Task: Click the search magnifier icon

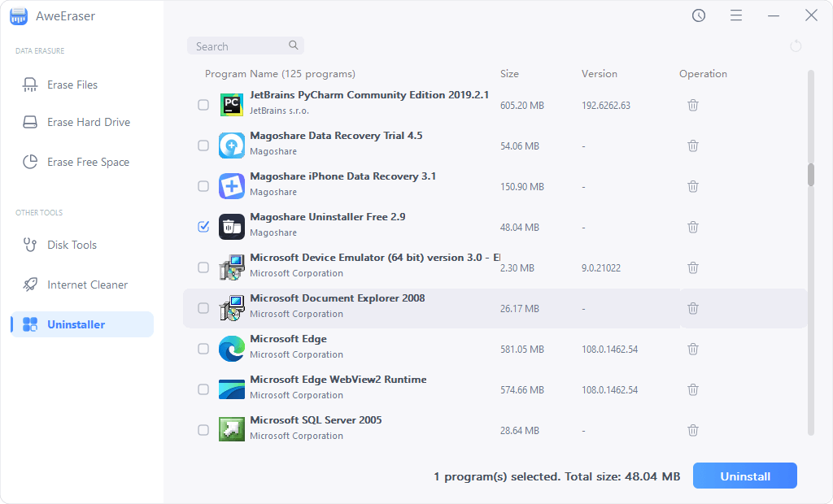Action: tap(293, 46)
